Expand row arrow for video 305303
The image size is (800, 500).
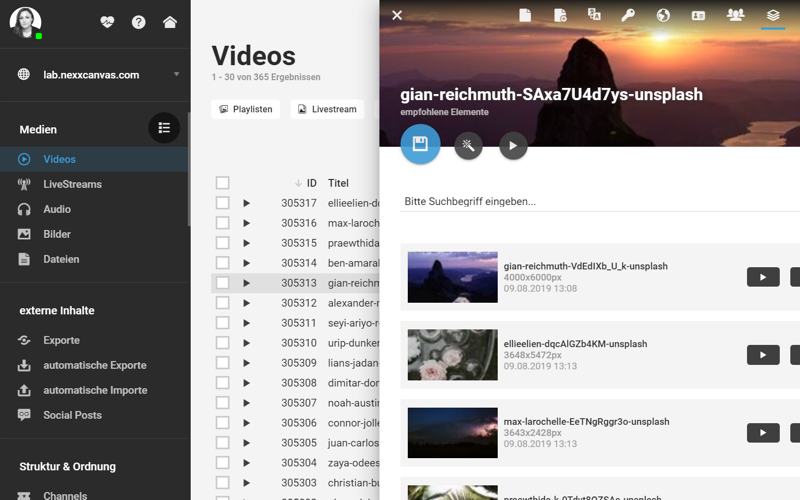(x=246, y=483)
